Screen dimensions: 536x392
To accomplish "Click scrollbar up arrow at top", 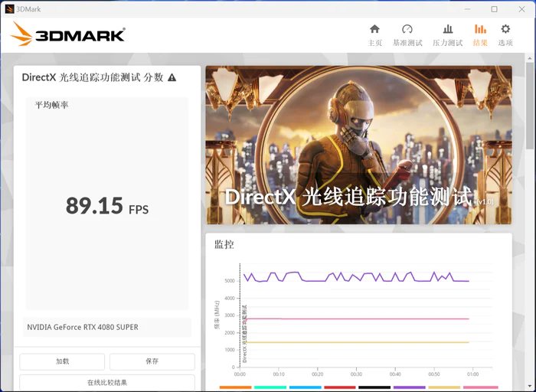I will (530, 58).
